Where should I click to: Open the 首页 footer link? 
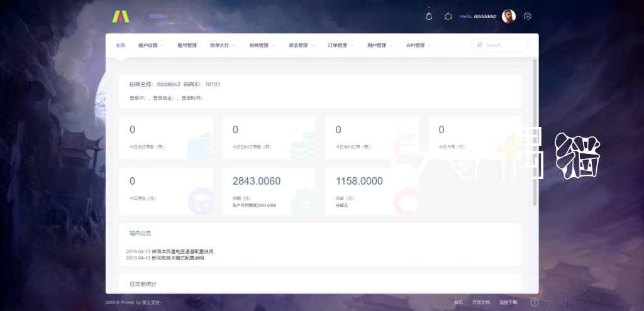pyautogui.click(x=458, y=302)
